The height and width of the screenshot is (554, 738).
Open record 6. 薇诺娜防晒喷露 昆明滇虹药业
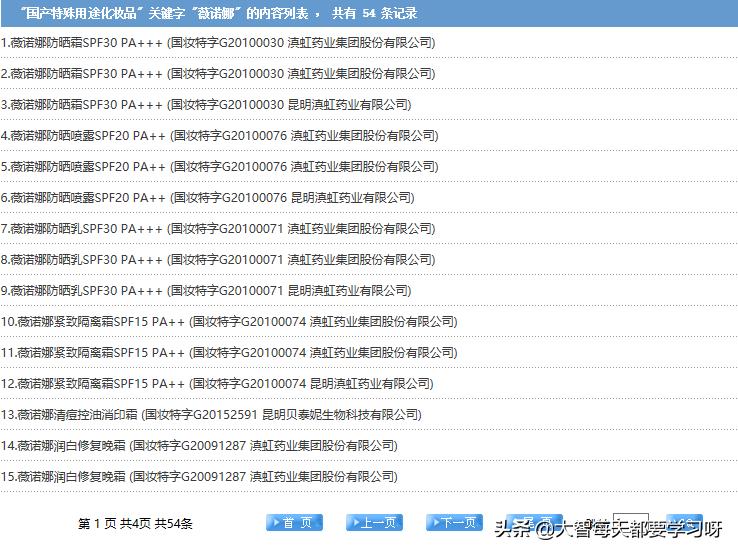208,198
